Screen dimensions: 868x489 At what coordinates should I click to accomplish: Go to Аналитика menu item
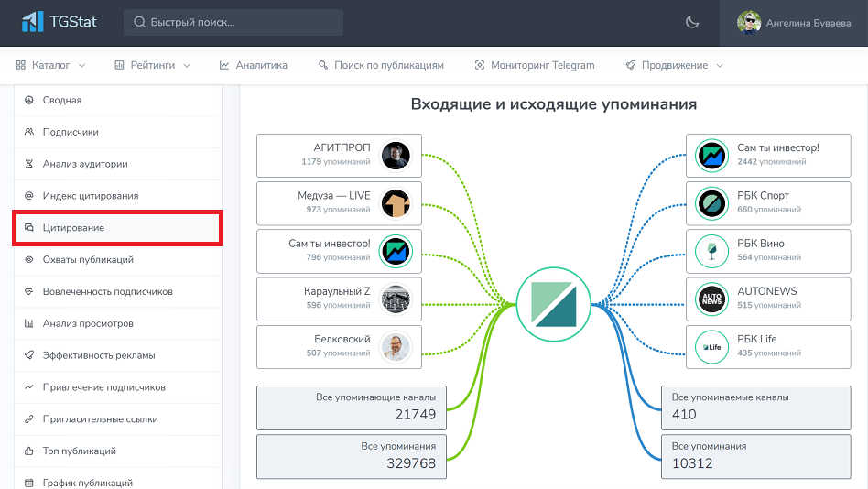(253, 65)
